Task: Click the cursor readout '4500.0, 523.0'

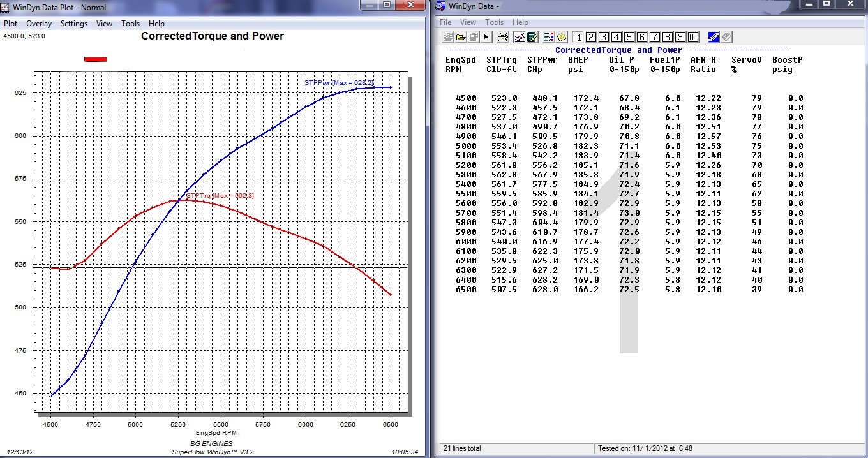Action: click(x=24, y=36)
